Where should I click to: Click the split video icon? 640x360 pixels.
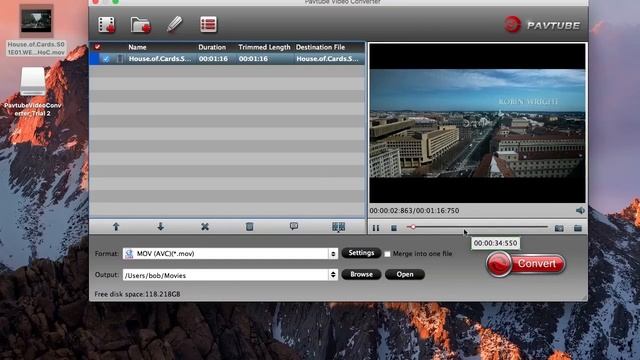pyautogui.click(x=338, y=227)
